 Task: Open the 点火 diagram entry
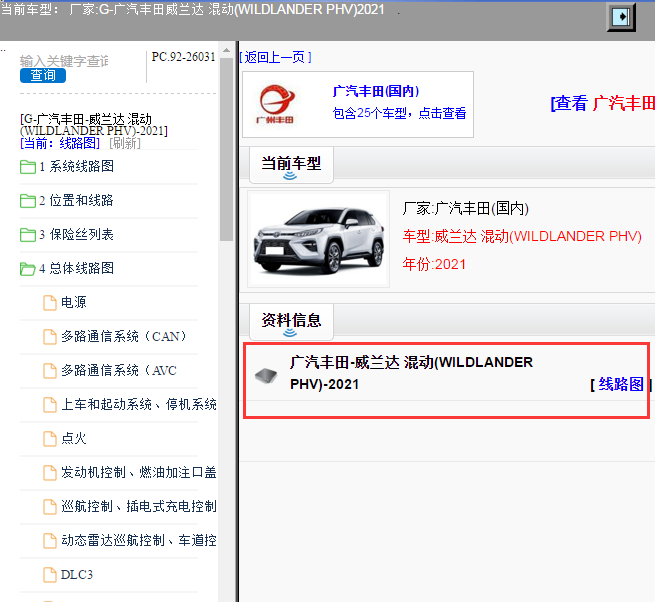74,438
